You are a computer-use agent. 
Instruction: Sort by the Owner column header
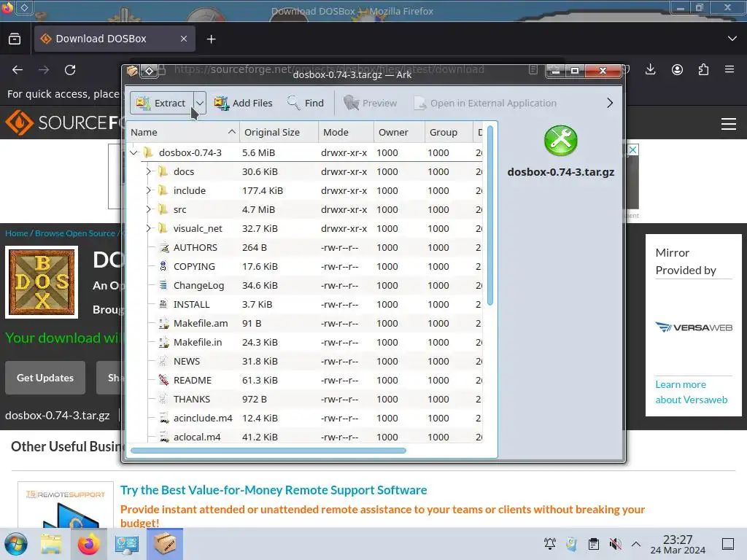[399, 133]
